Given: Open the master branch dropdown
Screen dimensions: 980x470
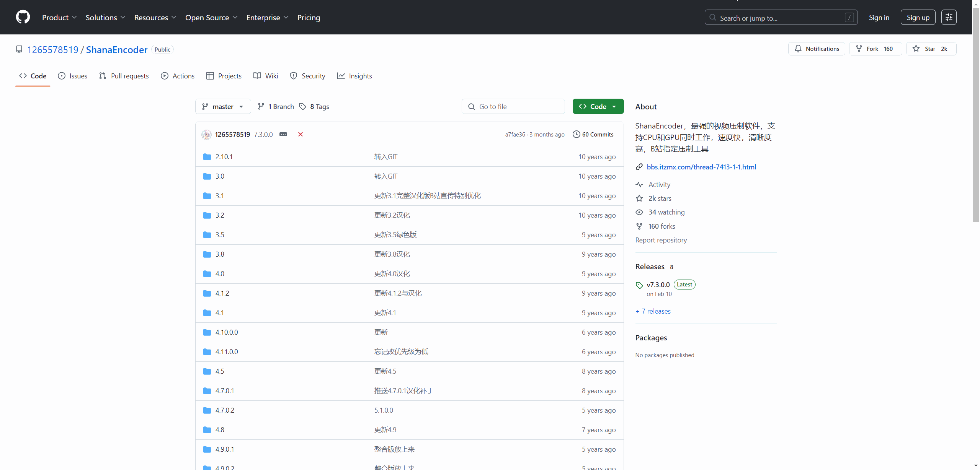Looking at the screenshot, I should (223, 107).
